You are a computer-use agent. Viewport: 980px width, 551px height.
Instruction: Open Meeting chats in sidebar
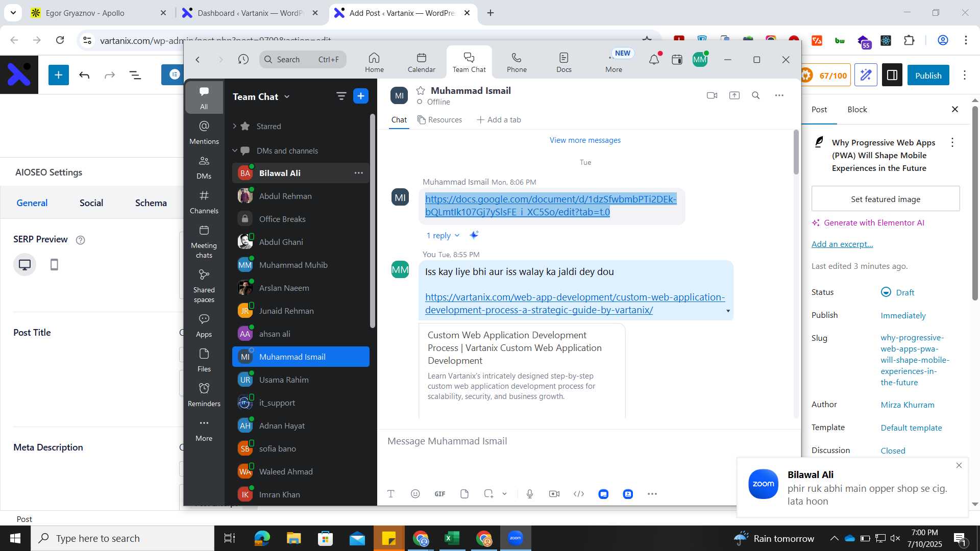point(204,241)
